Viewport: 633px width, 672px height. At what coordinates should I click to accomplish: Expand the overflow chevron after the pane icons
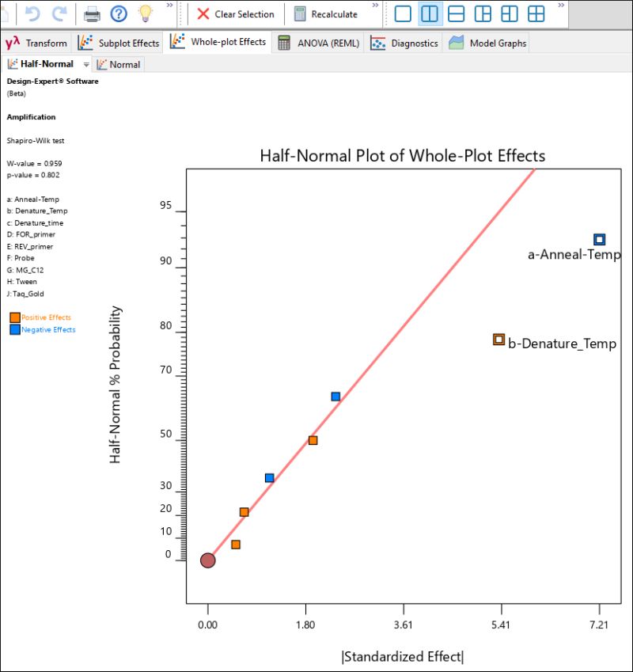click(561, 6)
